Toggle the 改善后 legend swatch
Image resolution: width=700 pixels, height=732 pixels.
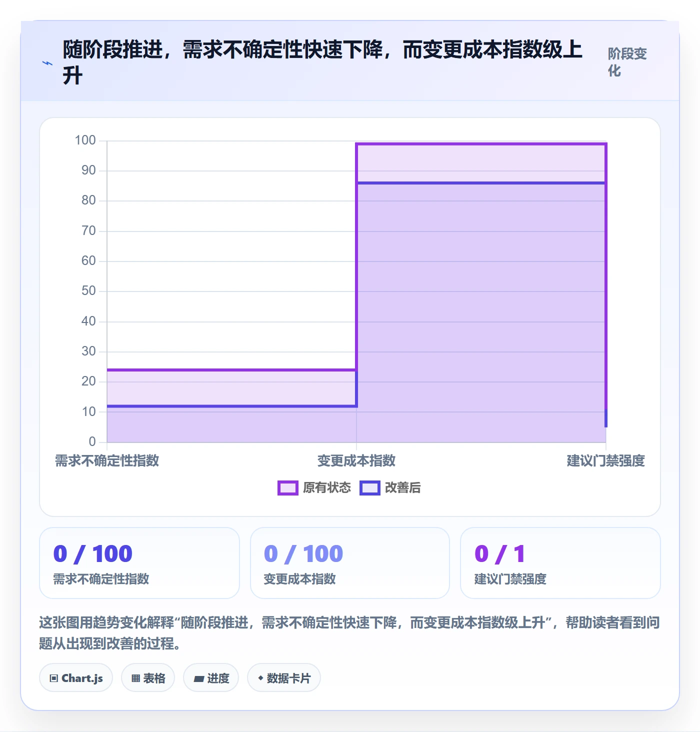click(x=369, y=488)
